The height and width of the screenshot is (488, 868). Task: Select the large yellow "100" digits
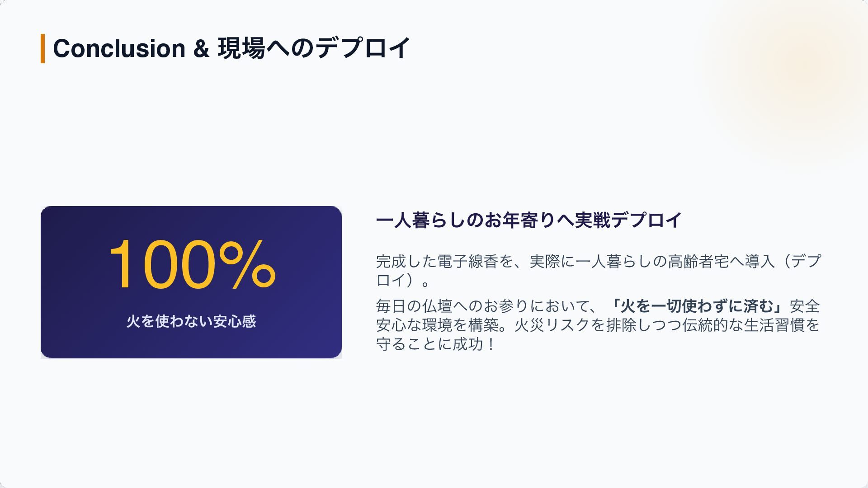(162, 265)
